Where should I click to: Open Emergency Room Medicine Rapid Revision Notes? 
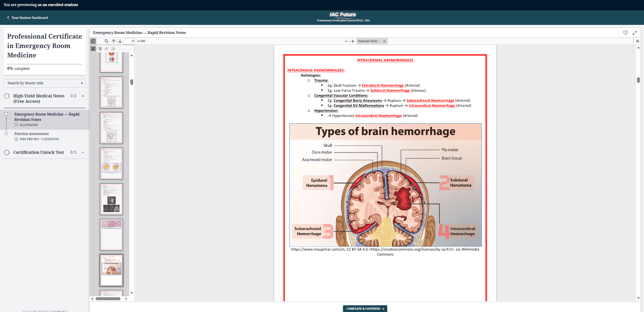tap(47, 117)
